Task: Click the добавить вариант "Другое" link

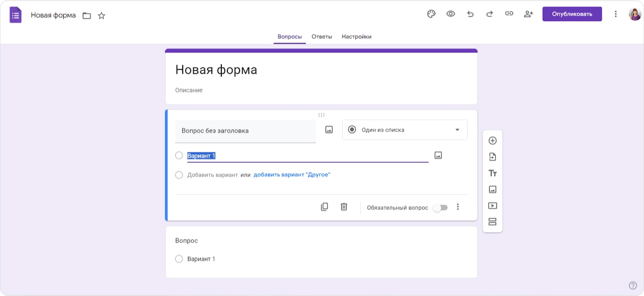Action: pos(292,175)
